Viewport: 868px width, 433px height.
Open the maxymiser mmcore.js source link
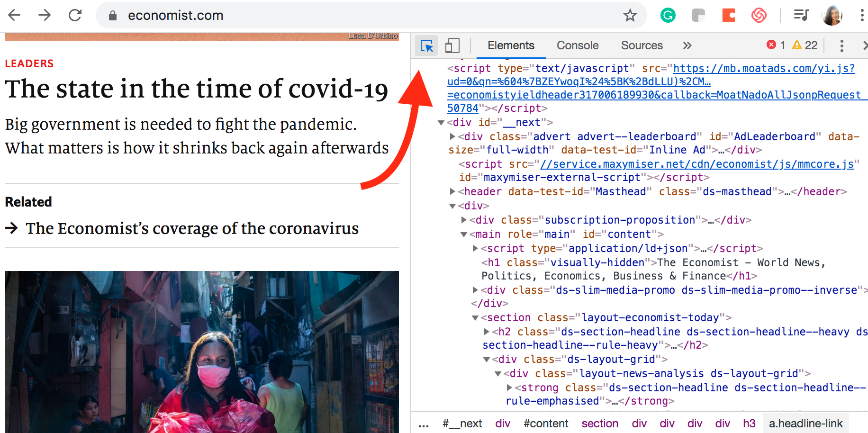[697, 164]
